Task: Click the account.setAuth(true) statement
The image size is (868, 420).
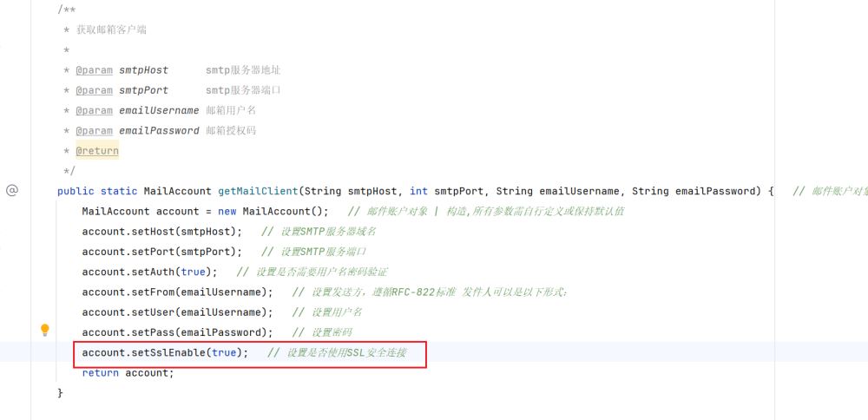Action: coord(150,272)
